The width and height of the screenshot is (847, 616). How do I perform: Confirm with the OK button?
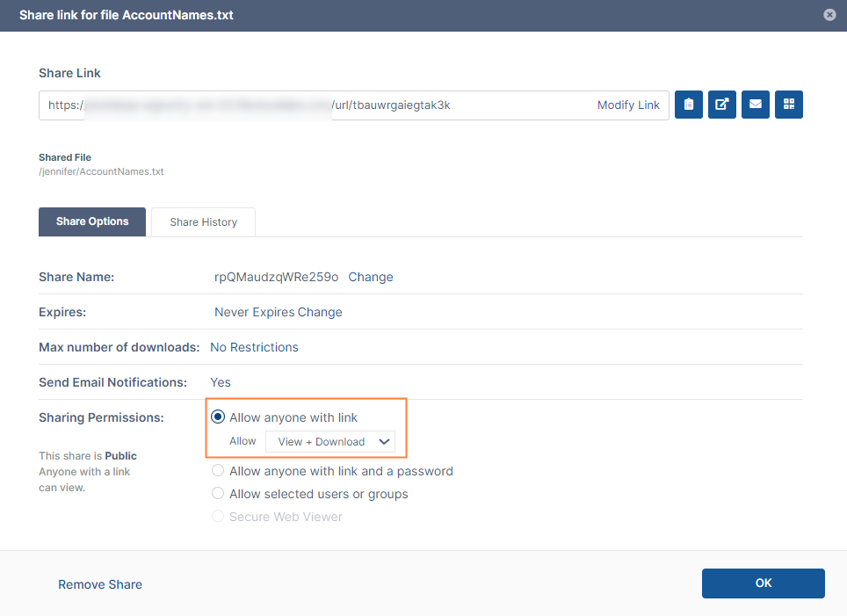[763, 583]
